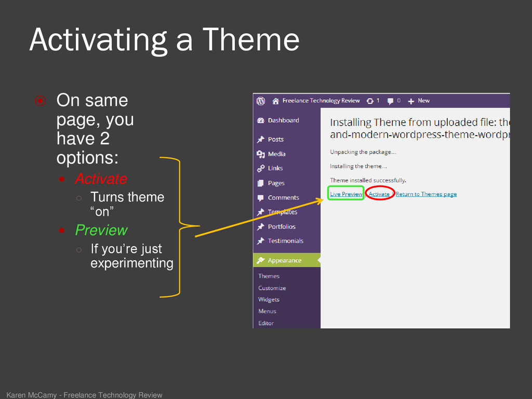This screenshot has width=532, height=399.
Task: Click the Links chain icon
Action: (x=261, y=168)
